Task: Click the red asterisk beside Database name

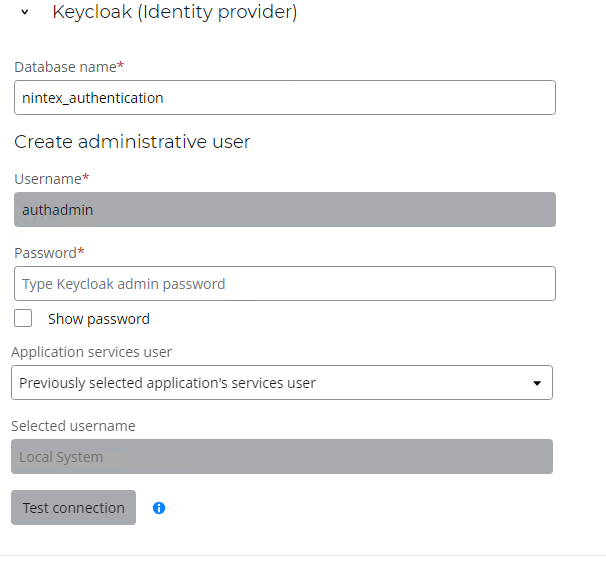Action: 121,66
